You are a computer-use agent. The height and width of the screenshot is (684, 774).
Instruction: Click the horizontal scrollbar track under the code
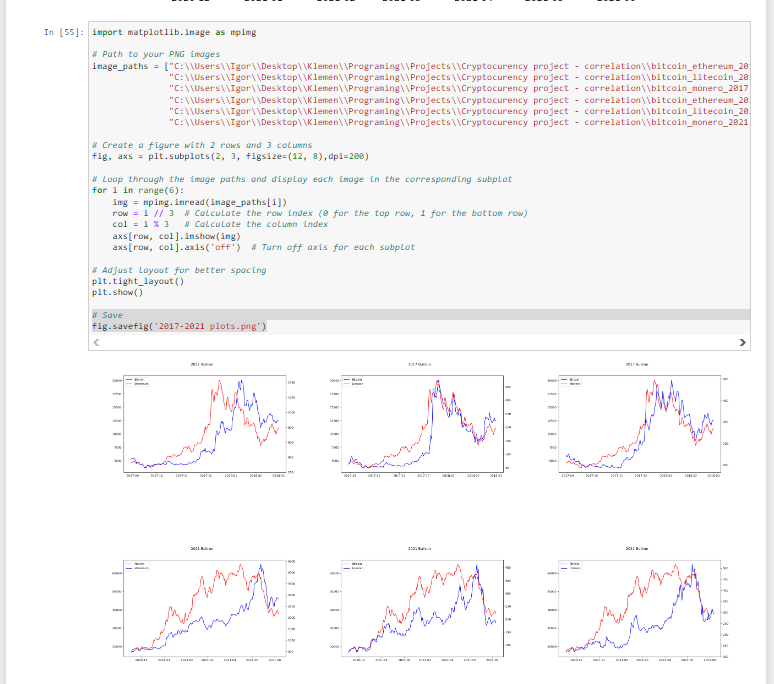coord(420,343)
